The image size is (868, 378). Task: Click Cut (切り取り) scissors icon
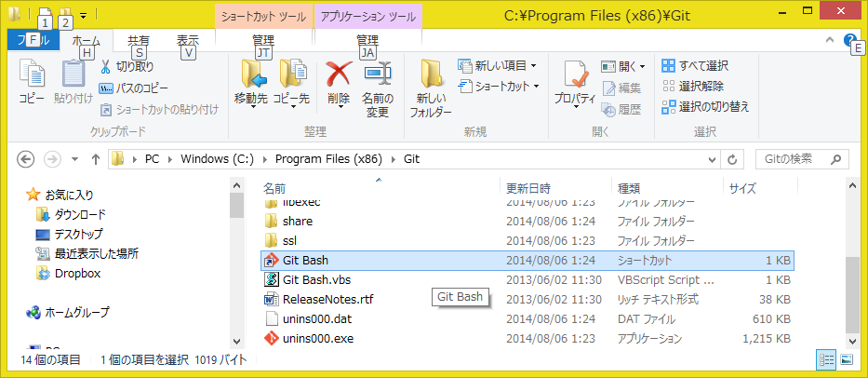(x=105, y=67)
